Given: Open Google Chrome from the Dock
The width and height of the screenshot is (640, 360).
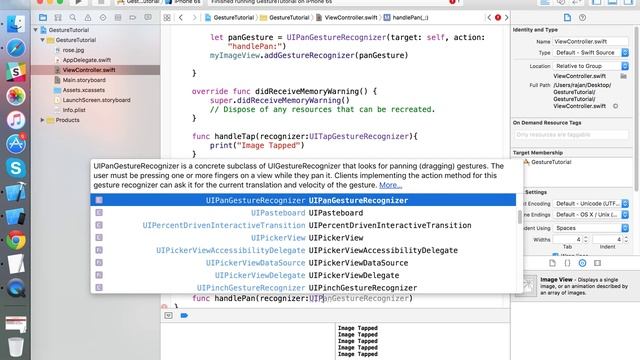Looking at the screenshot, I should pos(16,240).
